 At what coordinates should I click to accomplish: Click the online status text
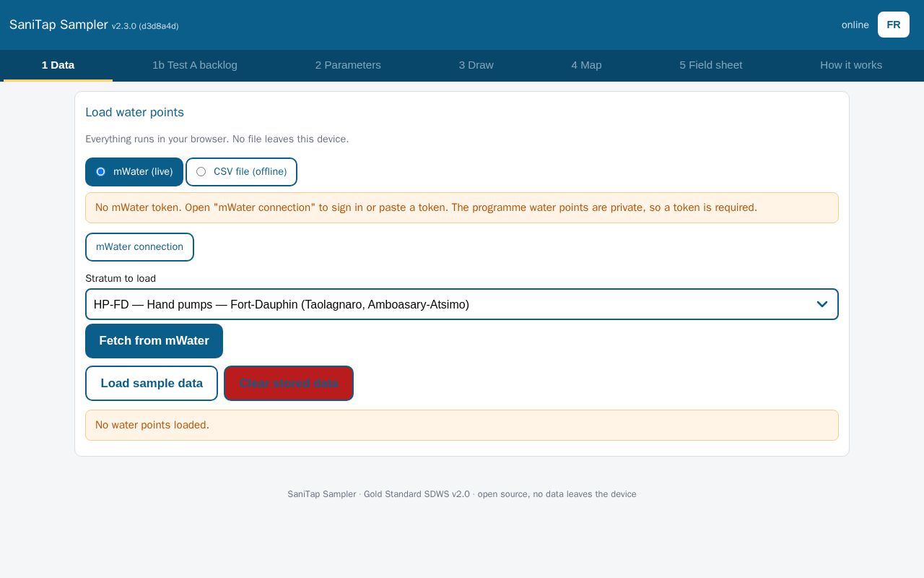[855, 25]
